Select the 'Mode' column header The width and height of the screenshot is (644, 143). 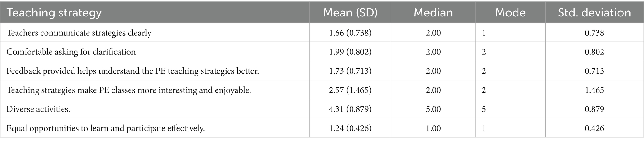pos(510,13)
